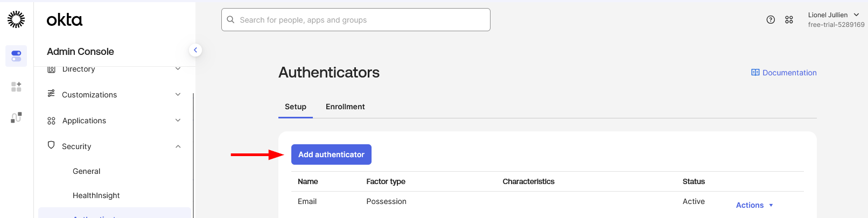Expand the Directory menu chevron
868x218 pixels.
pyautogui.click(x=178, y=69)
